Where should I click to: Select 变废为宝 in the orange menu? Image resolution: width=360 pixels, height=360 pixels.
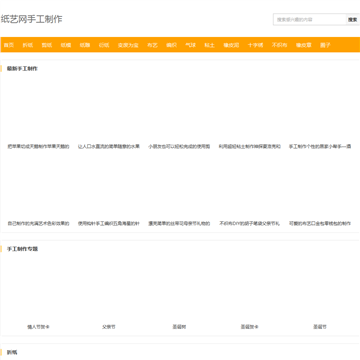[128, 45]
